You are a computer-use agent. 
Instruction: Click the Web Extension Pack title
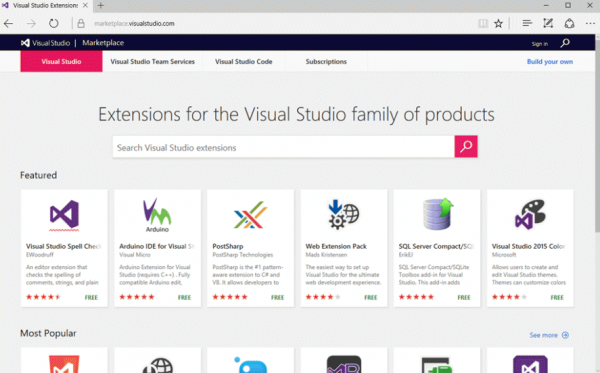click(336, 246)
